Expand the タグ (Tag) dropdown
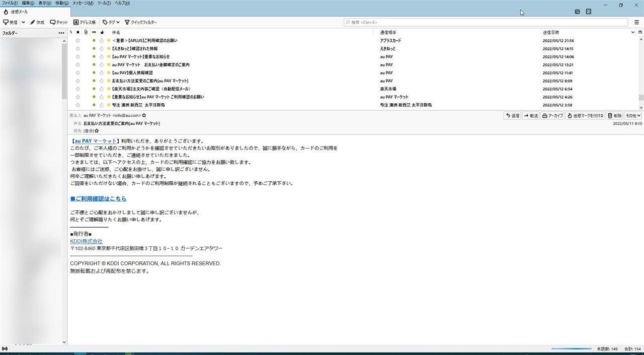This screenshot has width=644, height=355. tap(111, 22)
